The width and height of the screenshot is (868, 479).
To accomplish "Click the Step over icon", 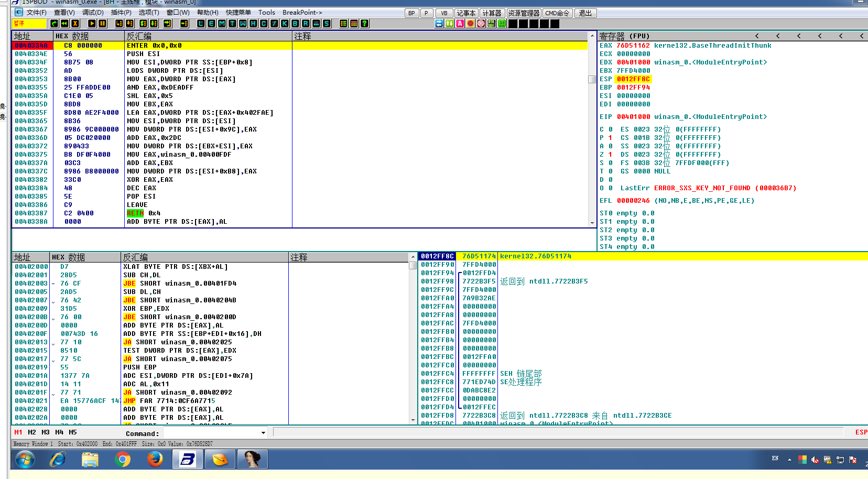I will (x=129, y=24).
